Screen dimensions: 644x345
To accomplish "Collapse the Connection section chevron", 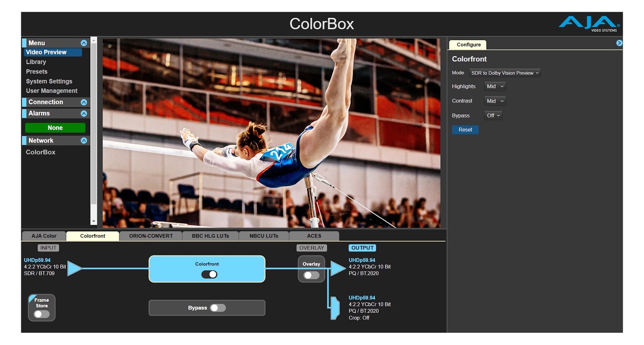I will pyautogui.click(x=84, y=102).
